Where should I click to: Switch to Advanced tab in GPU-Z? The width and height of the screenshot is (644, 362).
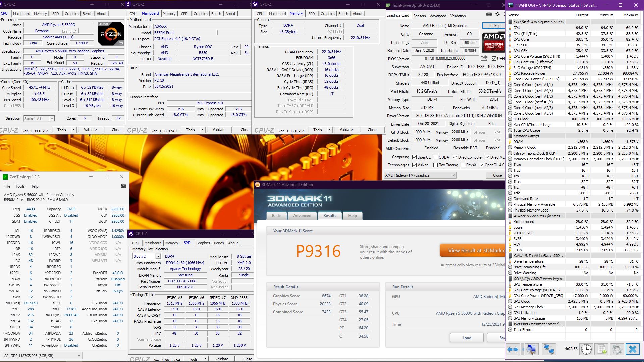[x=438, y=16]
